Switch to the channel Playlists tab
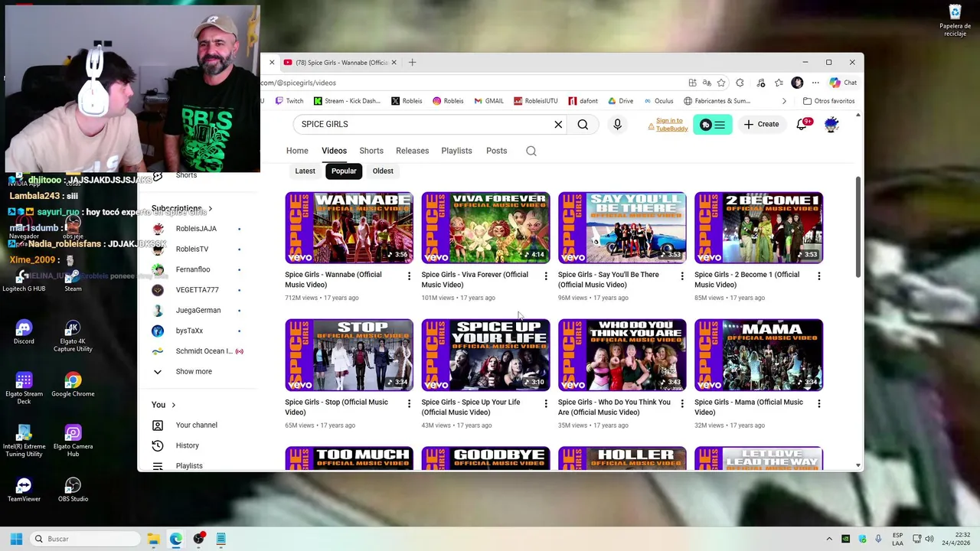 pyautogui.click(x=456, y=151)
